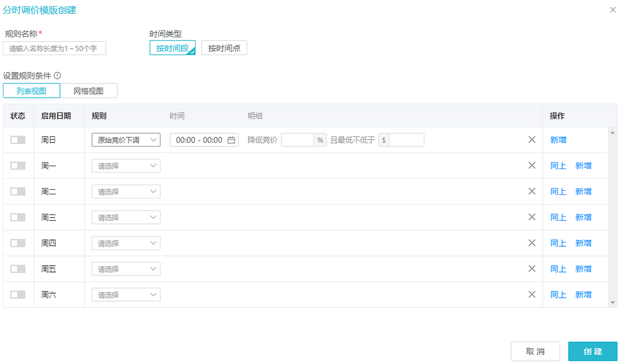Screen dimensions: 621x364
Task: Turn on the 周五 status switch
Action: point(18,269)
